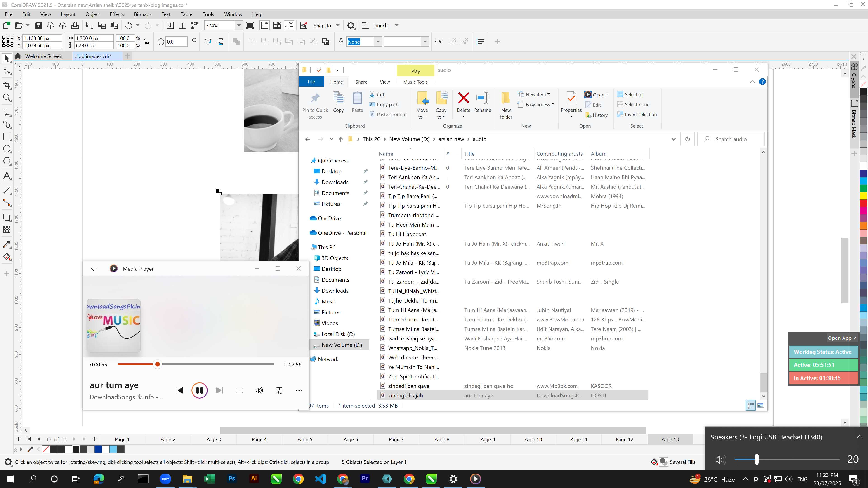Image resolution: width=868 pixels, height=488 pixels.
Task: Click the Media Player seek slider
Action: pos(196,364)
